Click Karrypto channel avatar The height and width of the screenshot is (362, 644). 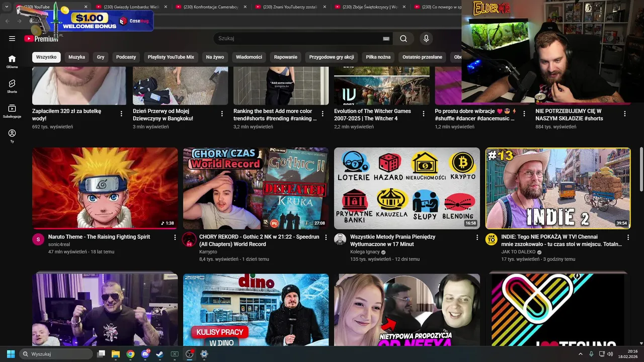189,239
